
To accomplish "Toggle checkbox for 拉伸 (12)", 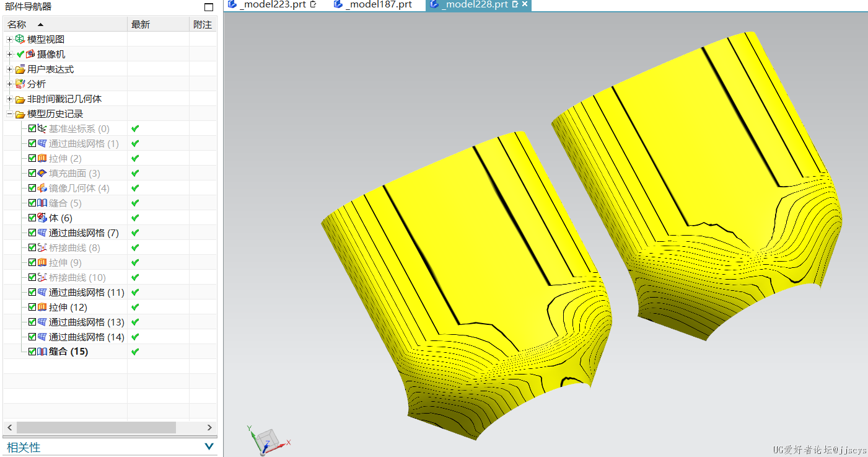I will pyautogui.click(x=32, y=307).
